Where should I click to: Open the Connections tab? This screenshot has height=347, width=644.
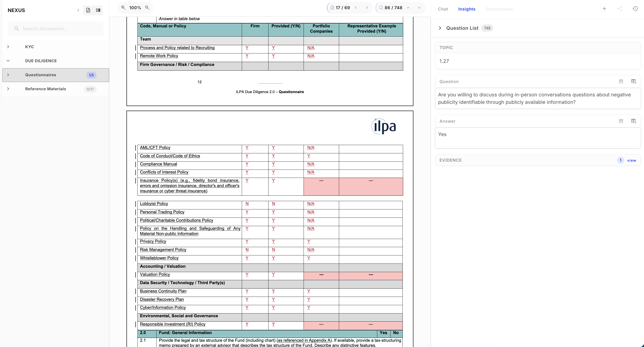click(499, 9)
